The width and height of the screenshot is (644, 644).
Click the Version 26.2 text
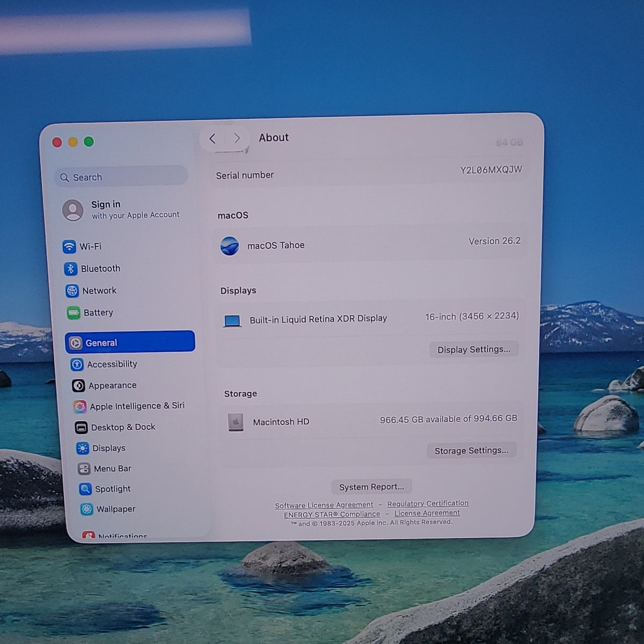(x=494, y=241)
